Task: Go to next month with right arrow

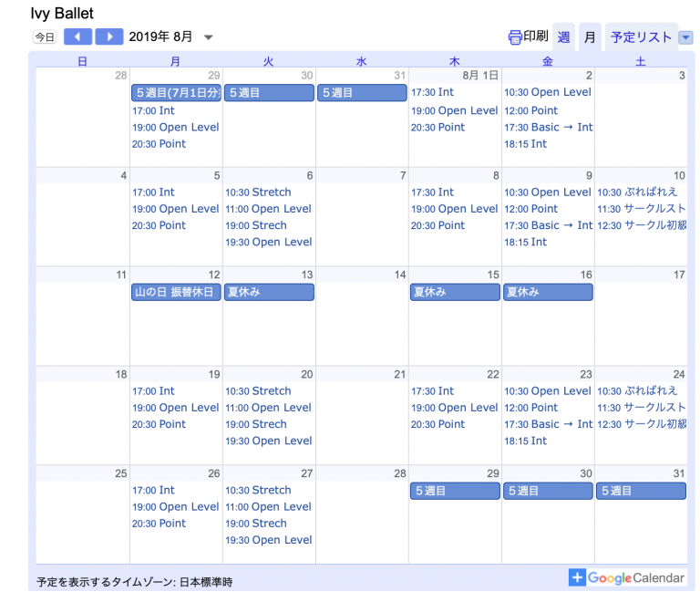Action: pos(108,36)
